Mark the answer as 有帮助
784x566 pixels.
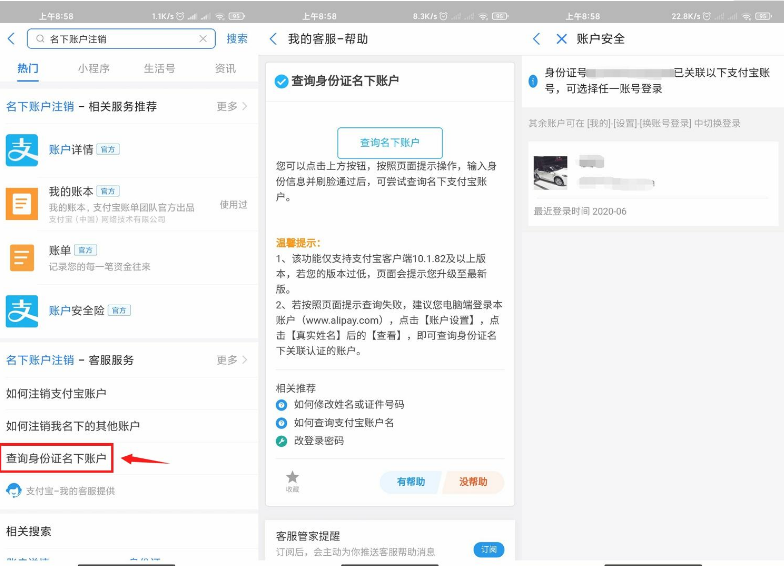coord(410,482)
